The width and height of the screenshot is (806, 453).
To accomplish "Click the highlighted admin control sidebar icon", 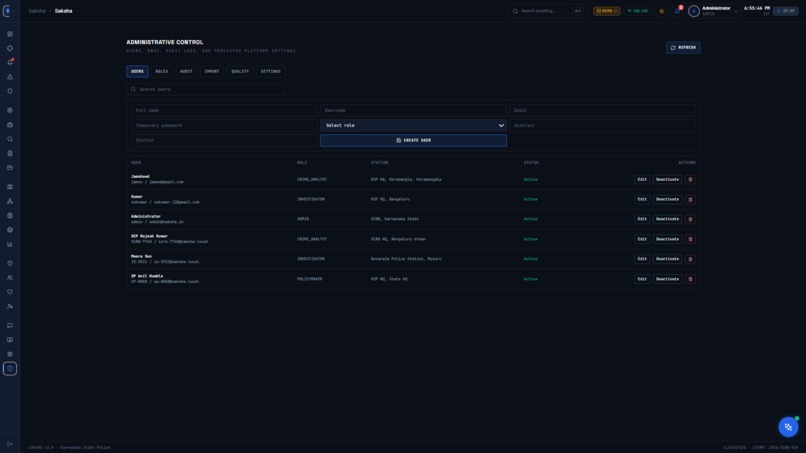I will click(10, 369).
